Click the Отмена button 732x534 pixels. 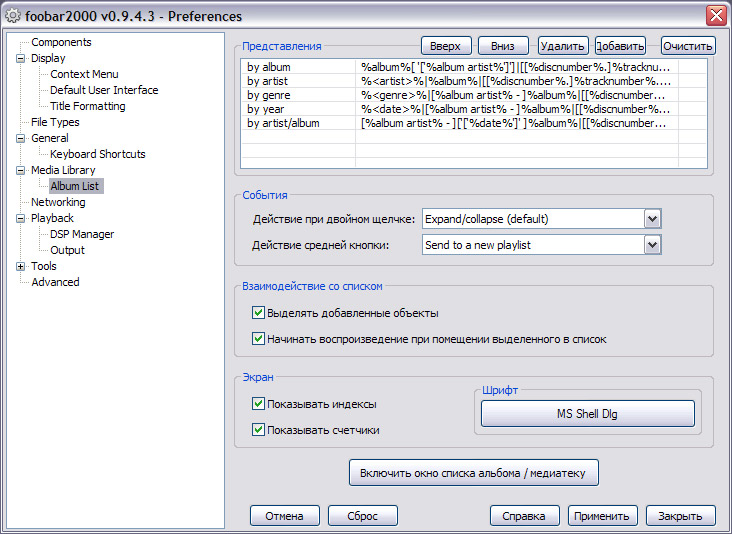[x=284, y=516]
